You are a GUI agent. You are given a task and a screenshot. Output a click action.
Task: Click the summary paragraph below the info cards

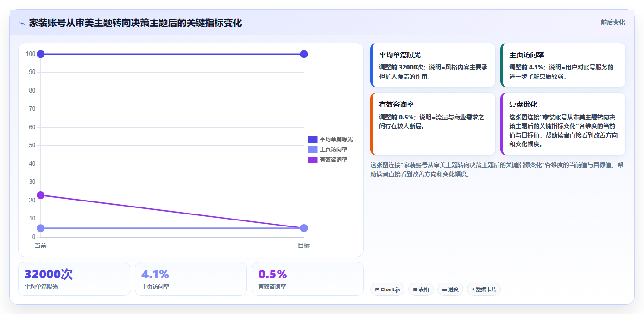498,170
